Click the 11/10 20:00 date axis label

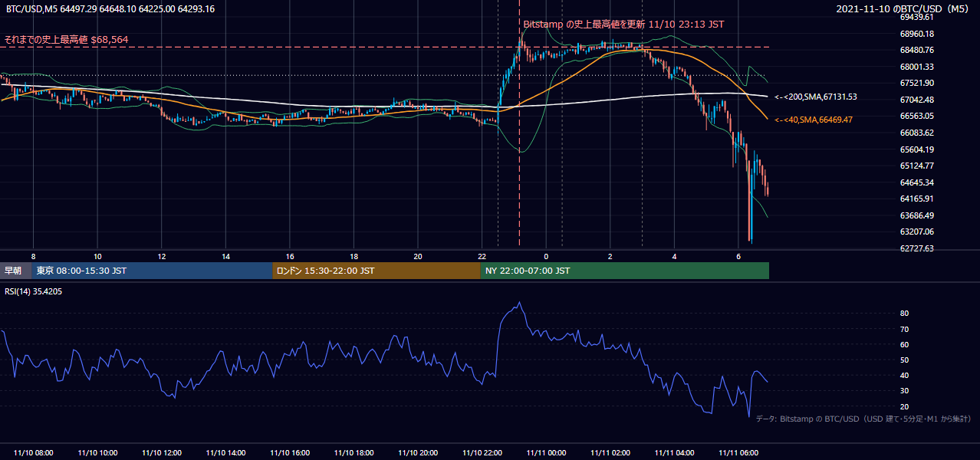tap(418, 453)
